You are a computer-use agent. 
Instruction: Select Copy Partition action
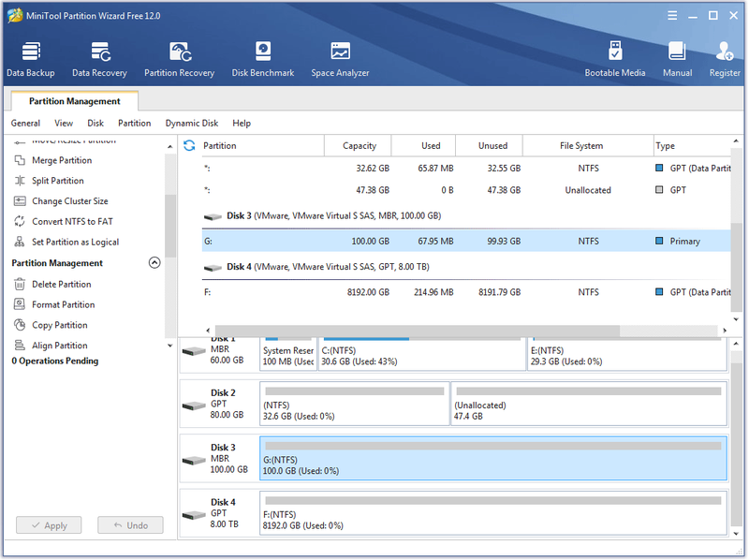pos(59,325)
